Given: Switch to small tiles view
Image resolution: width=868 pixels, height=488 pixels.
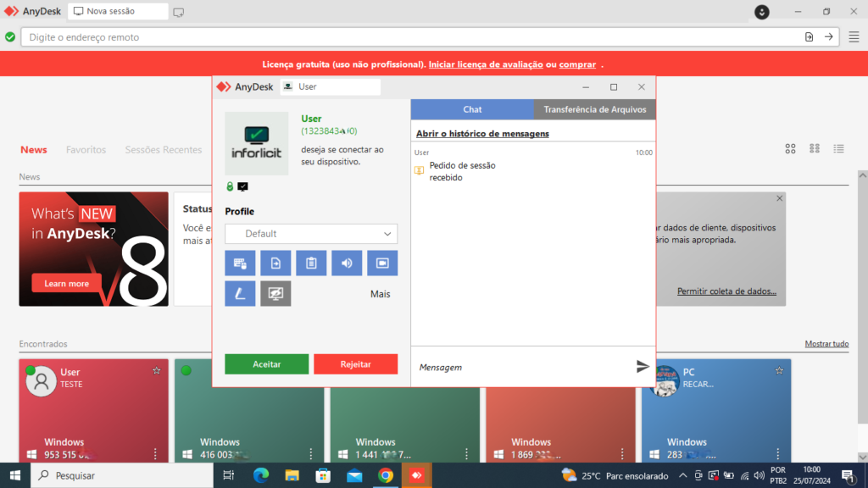Looking at the screenshot, I should pyautogui.click(x=815, y=148).
